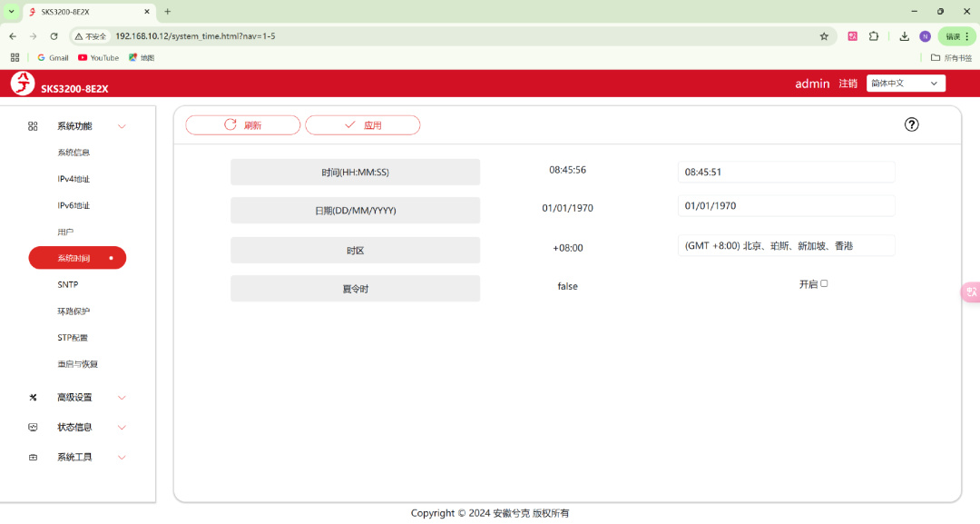Open the 简体中文 language dropdown

click(905, 84)
